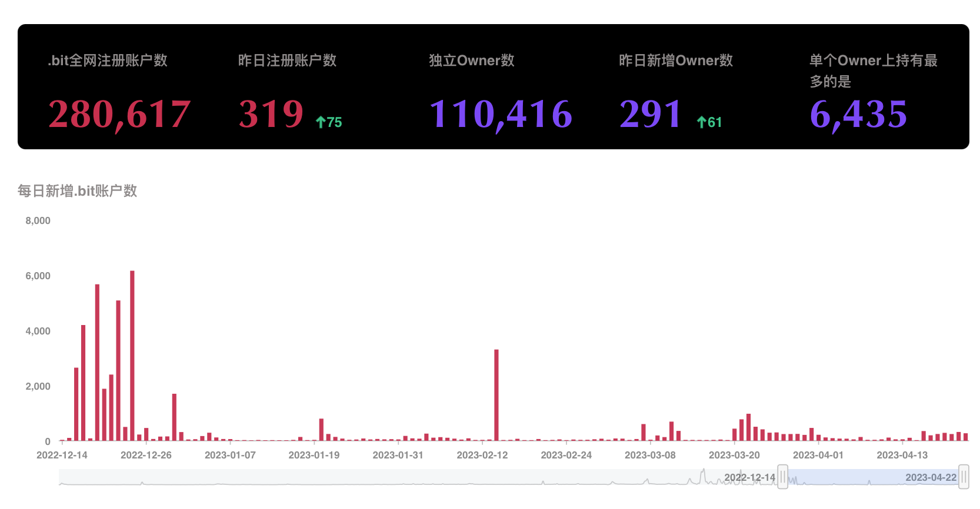This screenshot has width=980, height=509.
Task: Click the 2,000 y-axis label
Action: click(x=38, y=386)
